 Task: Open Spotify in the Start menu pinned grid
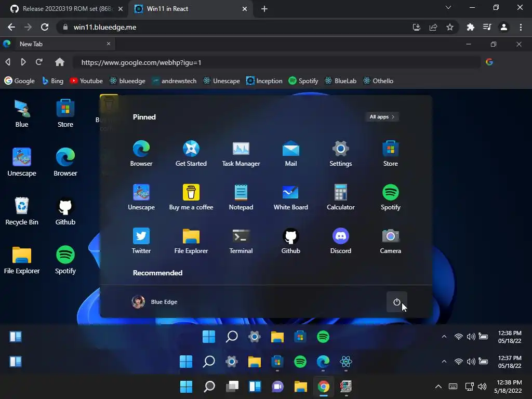(x=391, y=197)
